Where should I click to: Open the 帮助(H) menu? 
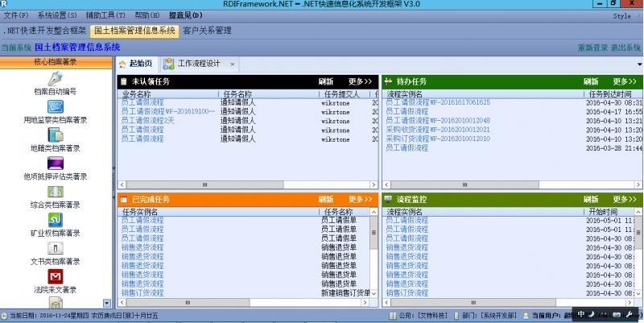coord(147,15)
